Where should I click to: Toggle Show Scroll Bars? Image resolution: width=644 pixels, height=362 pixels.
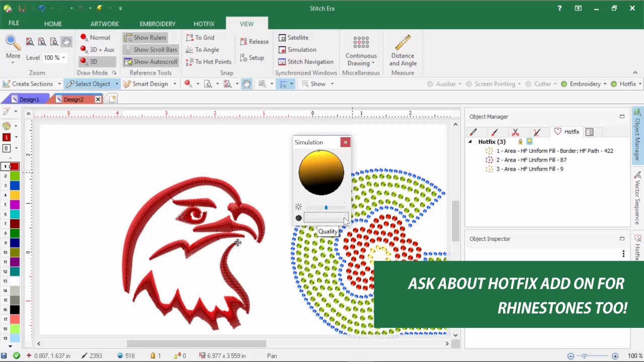click(150, 50)
